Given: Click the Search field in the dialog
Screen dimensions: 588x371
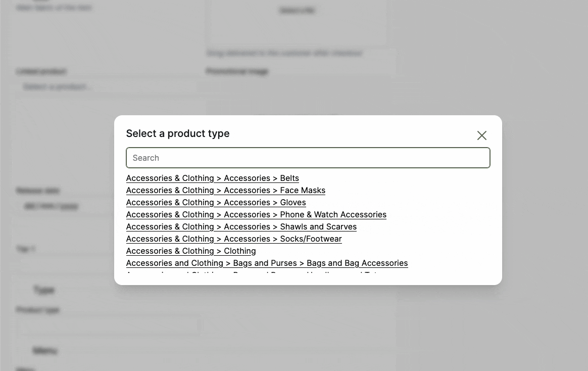Looking at the screenshot, I should coord(308,158).
